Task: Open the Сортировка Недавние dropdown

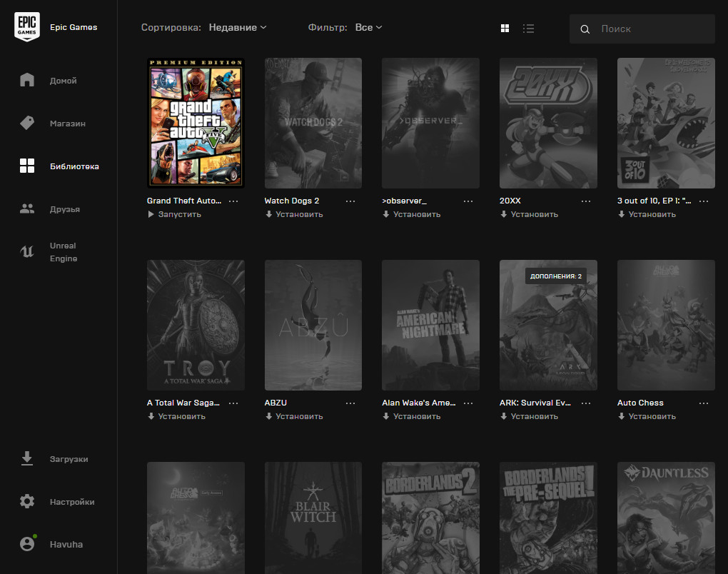Action: [238, 27]
